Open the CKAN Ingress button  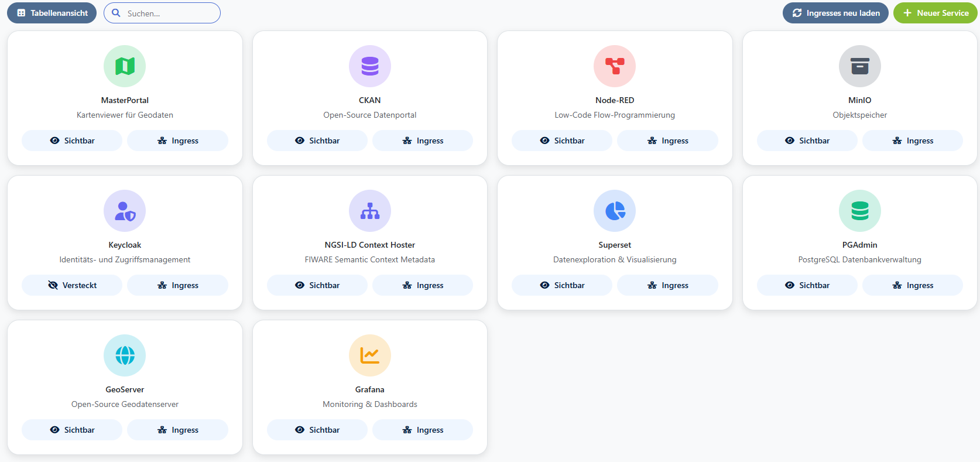[423, 141]
